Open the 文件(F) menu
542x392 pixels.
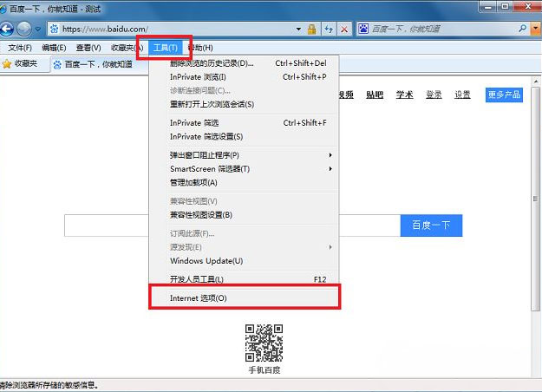coord(20,48)
